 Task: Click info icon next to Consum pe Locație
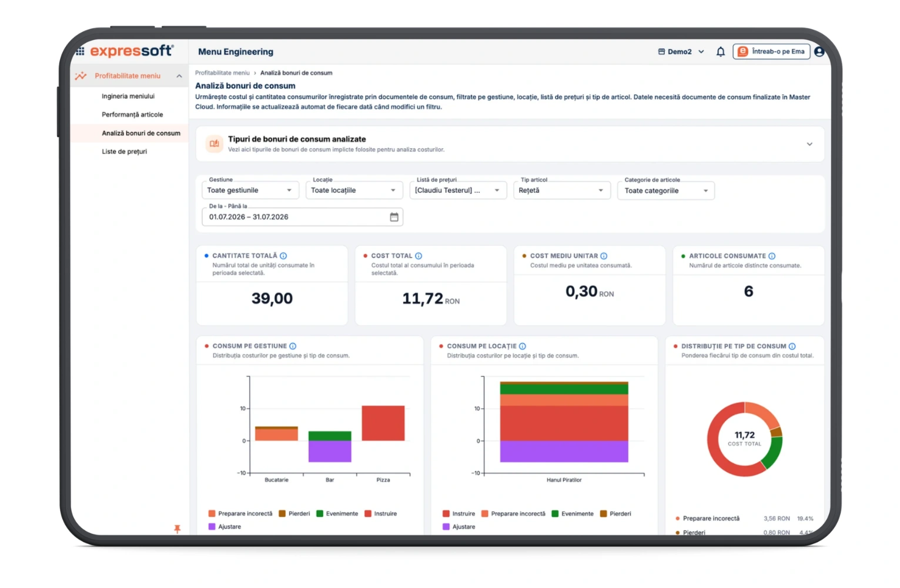pos(523,346)
